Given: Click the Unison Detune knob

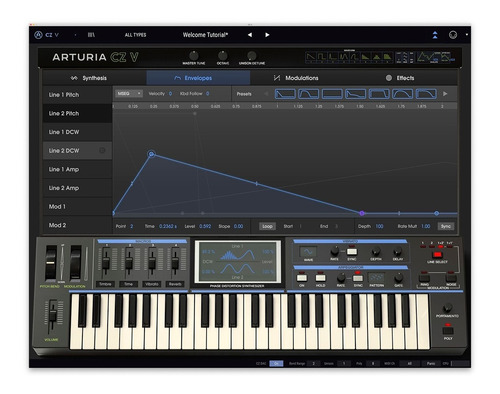Looking at the screenshot, I should (252, 55).
